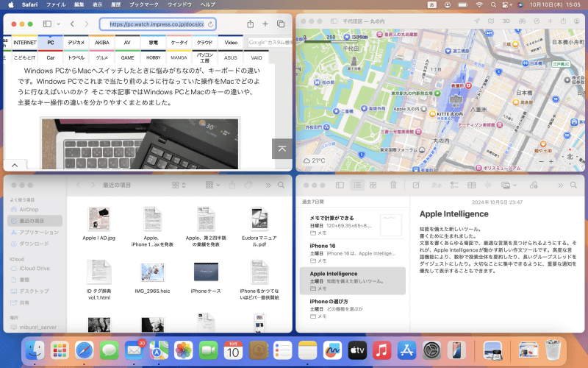The width and height of the screenshot is (588, 368).
Task: Click the Google custom search field
Action: (x=270, y=43)
